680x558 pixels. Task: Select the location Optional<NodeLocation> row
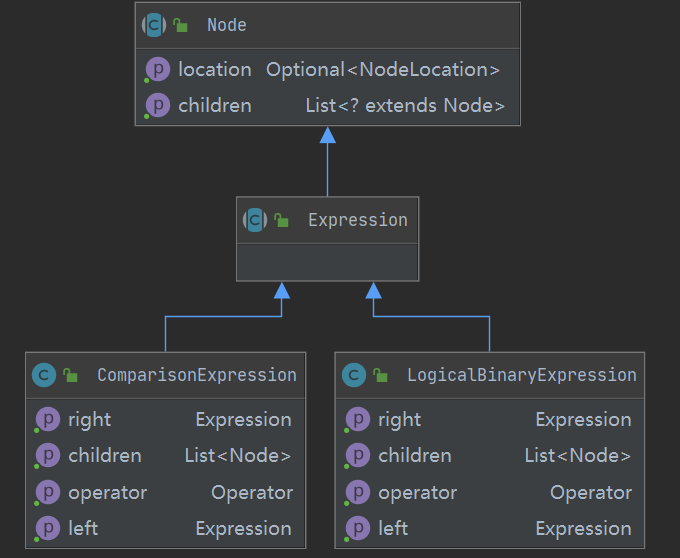[328, 70]
